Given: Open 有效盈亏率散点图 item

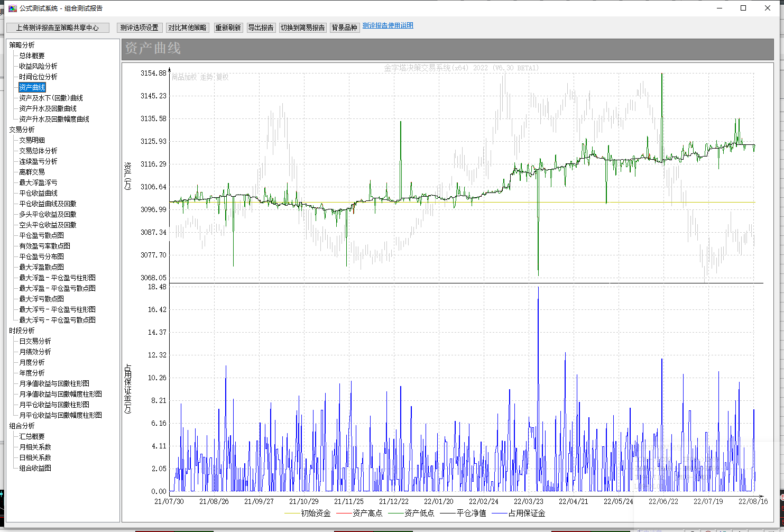Looking at the screenshot, I should point(45,246).
